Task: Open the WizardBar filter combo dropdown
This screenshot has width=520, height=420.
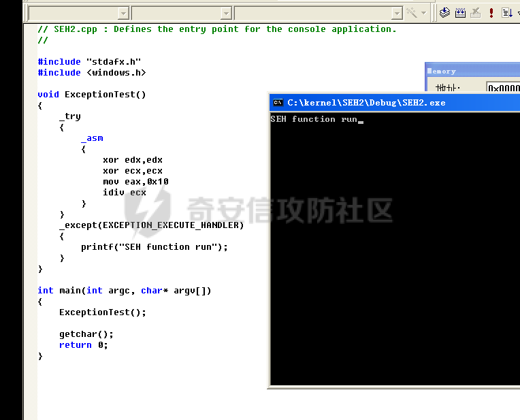Action: point(226,13)
